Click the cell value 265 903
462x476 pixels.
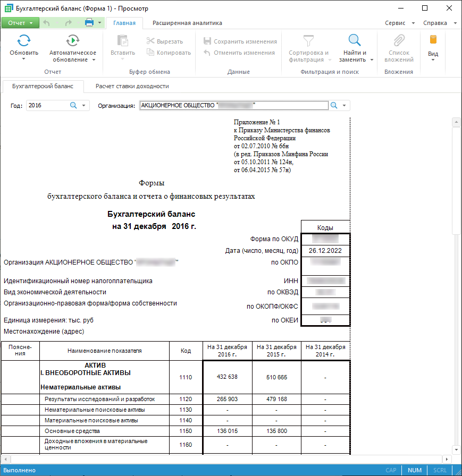click(x=227, y=399)
